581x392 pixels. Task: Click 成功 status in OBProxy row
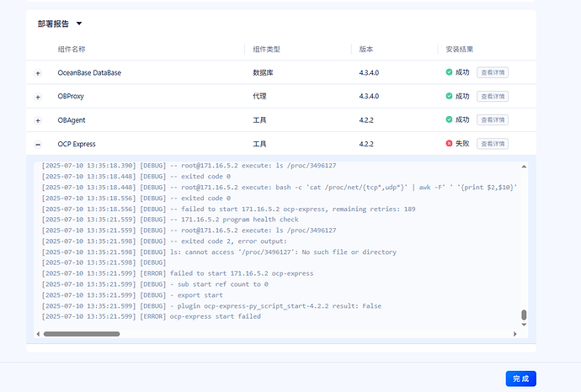coord(462,96)
